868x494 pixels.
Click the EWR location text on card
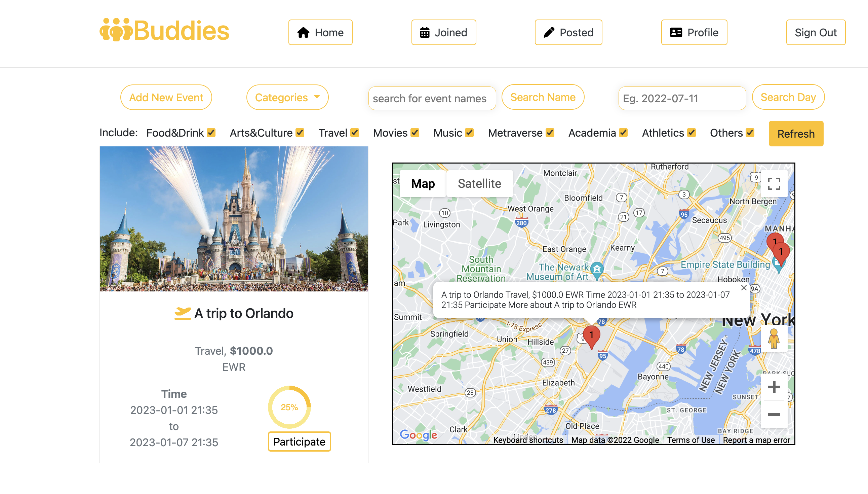pyautogui.click(x=234, y=367)
